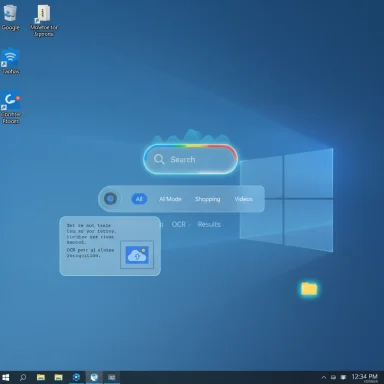Click the drive tray icon

(x=333, y=377)
